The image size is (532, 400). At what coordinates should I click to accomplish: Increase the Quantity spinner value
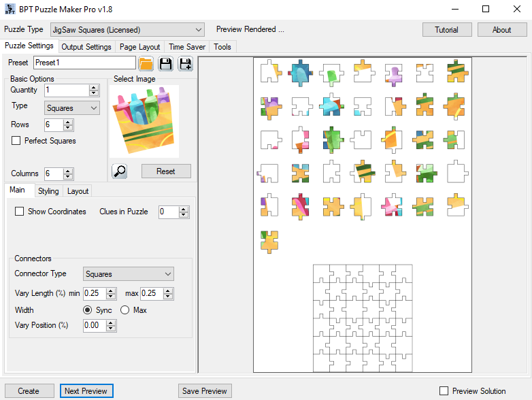tap(93, 87)
